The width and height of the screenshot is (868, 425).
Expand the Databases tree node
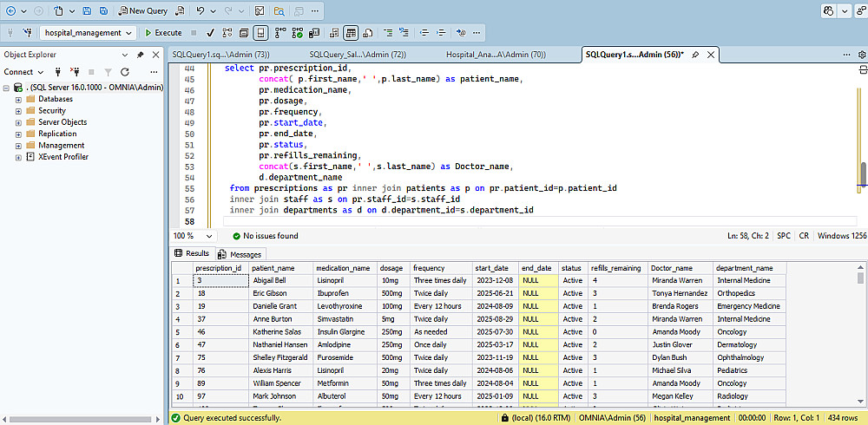click(18, 99)
